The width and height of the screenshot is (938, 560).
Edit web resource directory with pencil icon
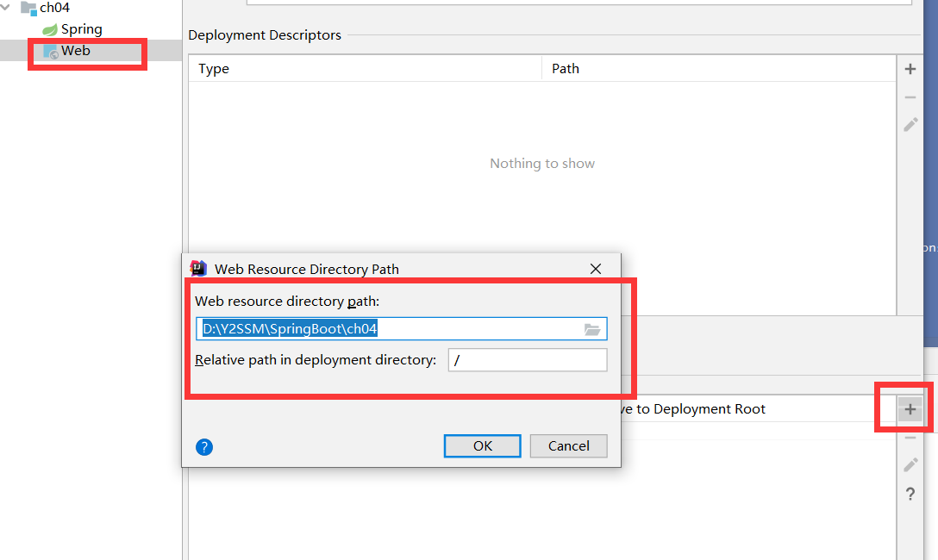pyautogui.click(x=910, y=465)
